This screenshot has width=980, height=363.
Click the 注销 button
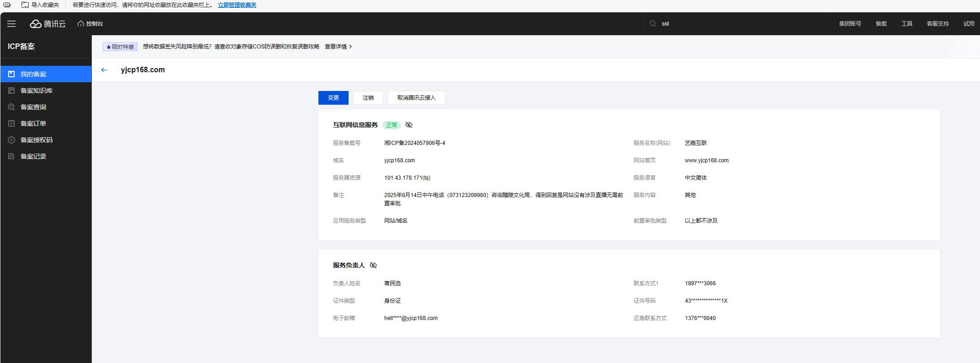tap(368, 98)
